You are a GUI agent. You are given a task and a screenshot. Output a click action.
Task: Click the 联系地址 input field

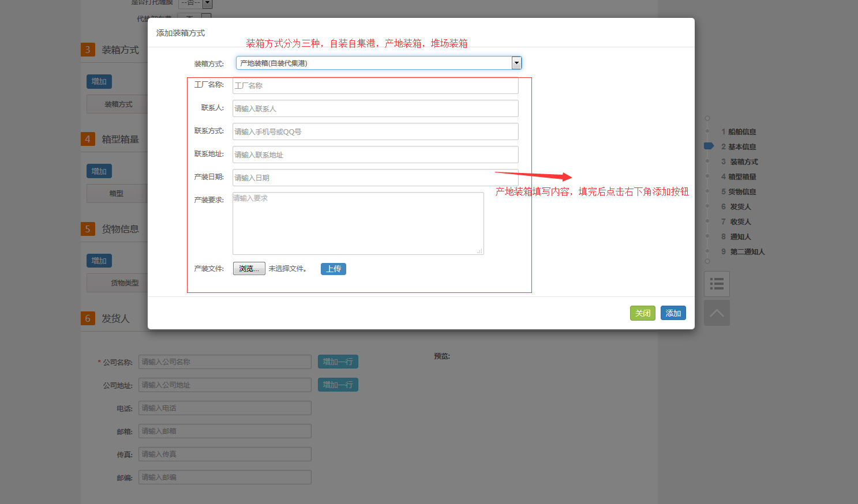375,155
